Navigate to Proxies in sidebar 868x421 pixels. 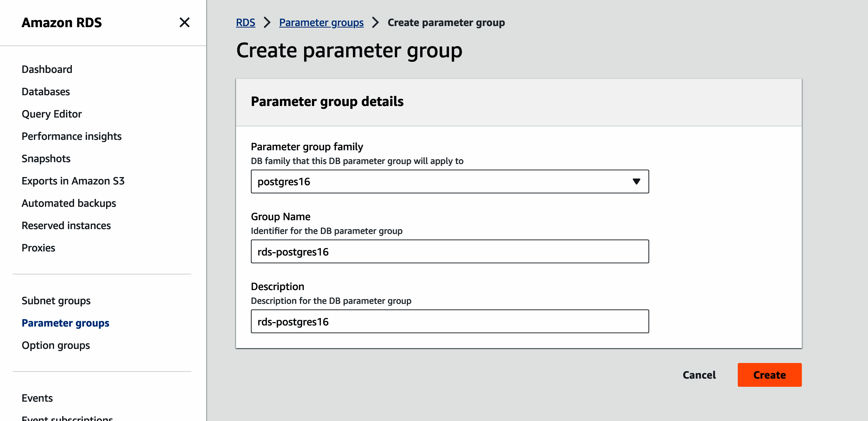point(38,248)
